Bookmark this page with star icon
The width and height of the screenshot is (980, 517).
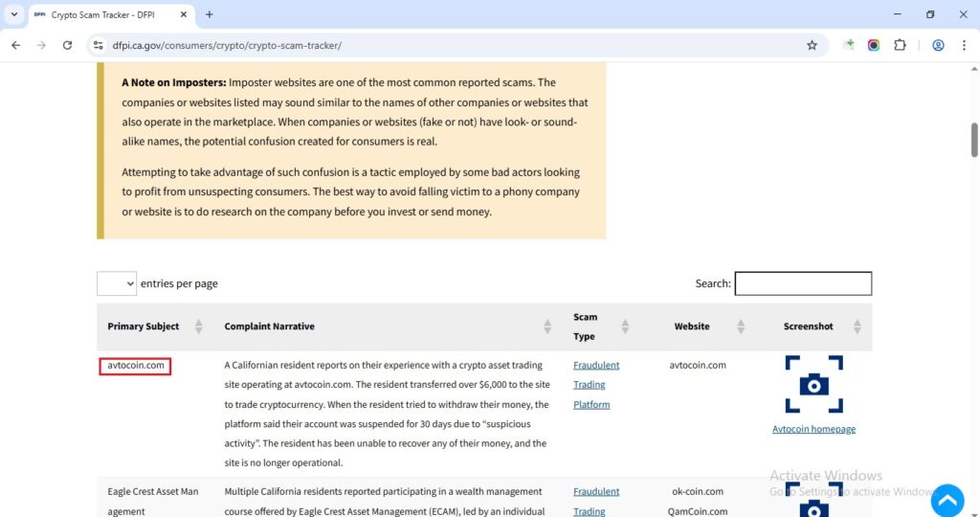click(812, 45)
